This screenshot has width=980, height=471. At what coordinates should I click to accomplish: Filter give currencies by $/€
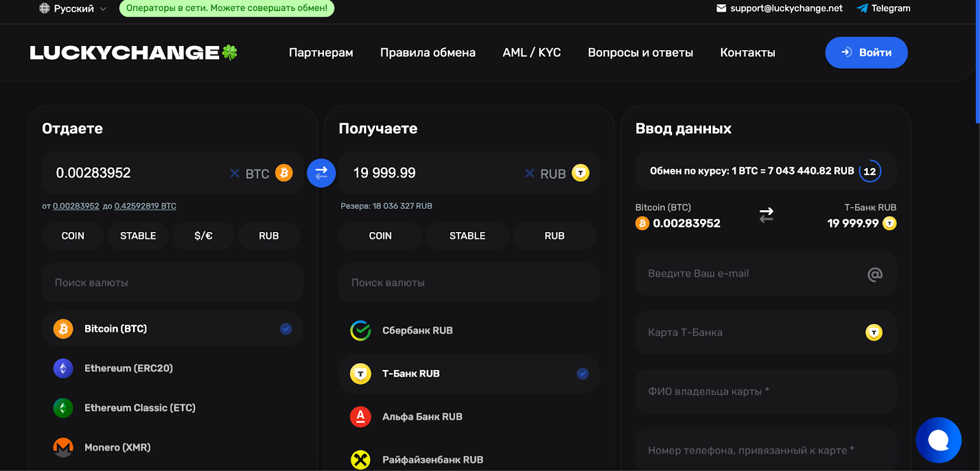pos(203,236)
